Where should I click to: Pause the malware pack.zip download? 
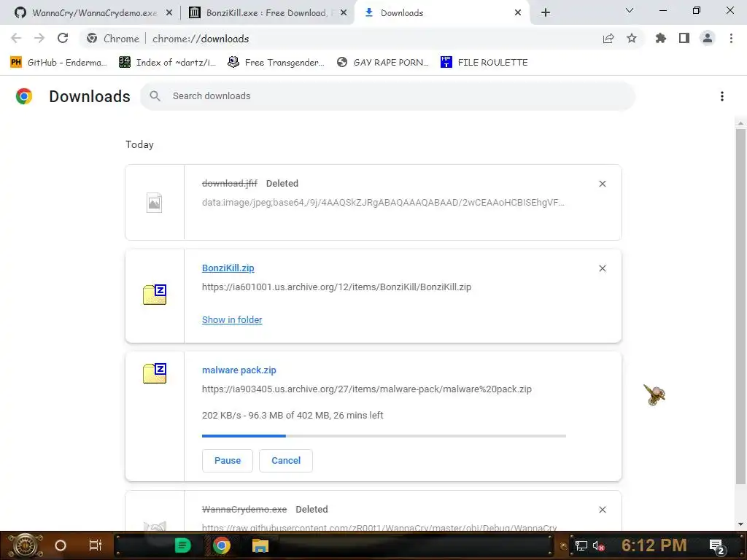(228, 461)
